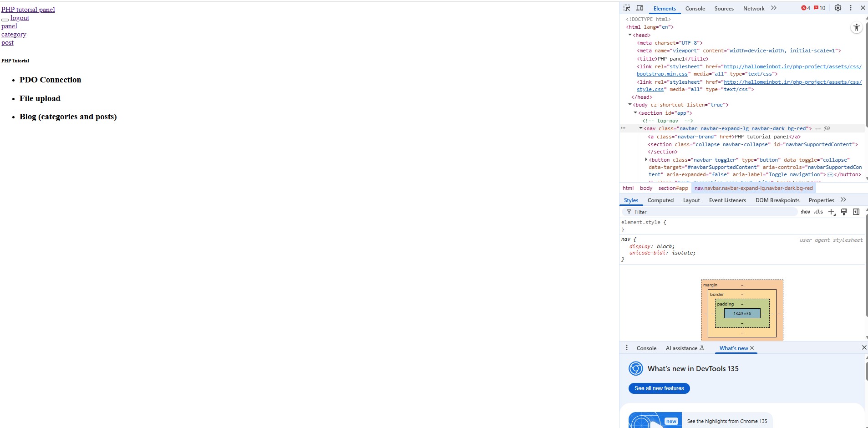Open the post link
This screenshot has width=868, height=428.
[7, 42]
